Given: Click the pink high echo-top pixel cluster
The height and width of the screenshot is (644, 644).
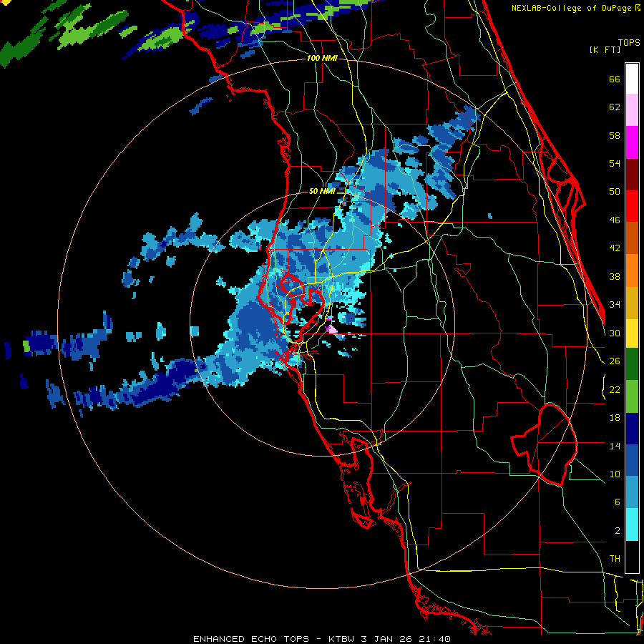Looking at the screenshot, I should (331, 329).
